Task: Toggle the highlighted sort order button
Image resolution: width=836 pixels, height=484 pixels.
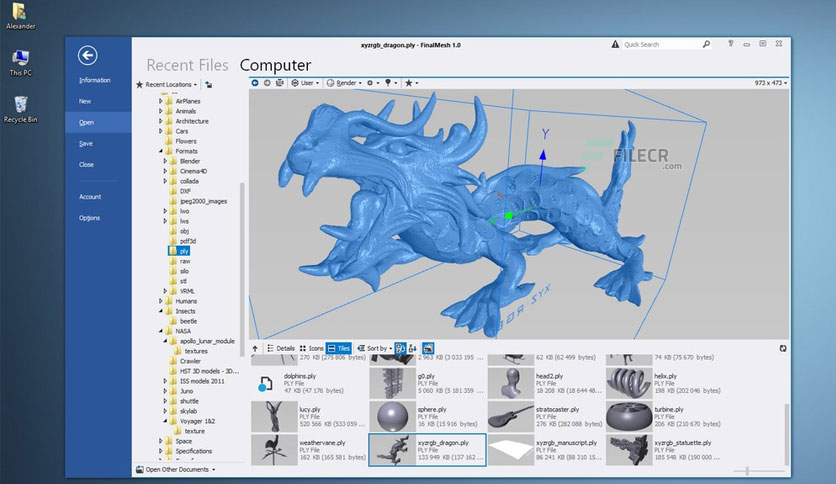Action: click(400, 349)
